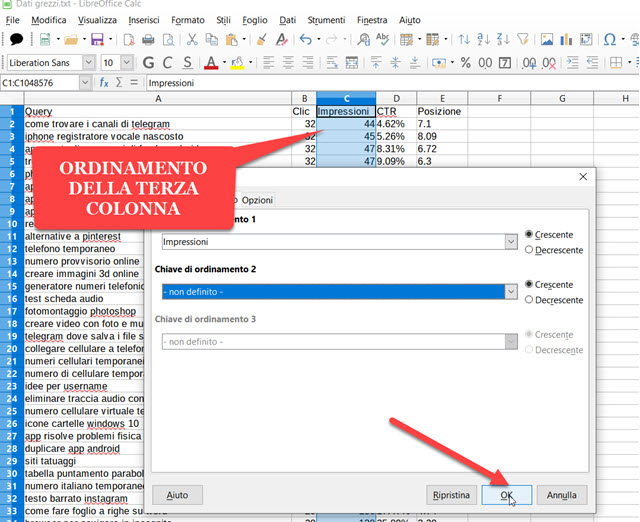Screen dimensions: 640x522
Task: Expand the Name Box dropdown arrow
Action: point(84,83)
